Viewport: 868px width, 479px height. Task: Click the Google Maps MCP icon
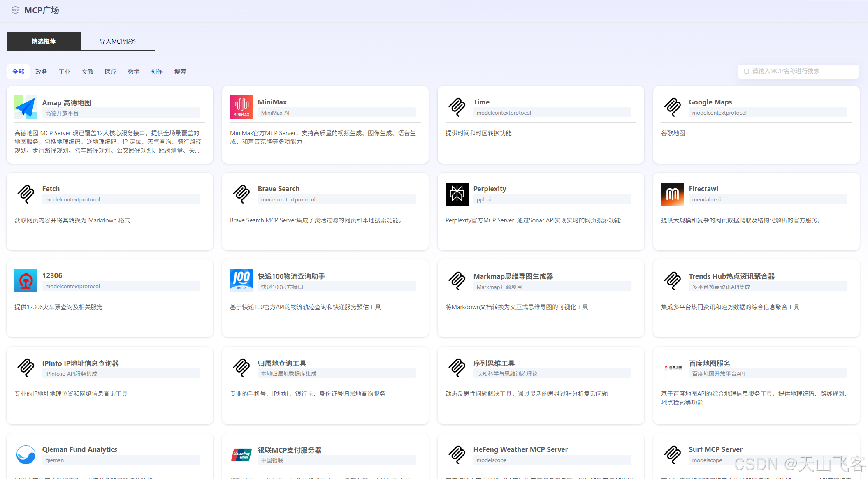[673, 107]
